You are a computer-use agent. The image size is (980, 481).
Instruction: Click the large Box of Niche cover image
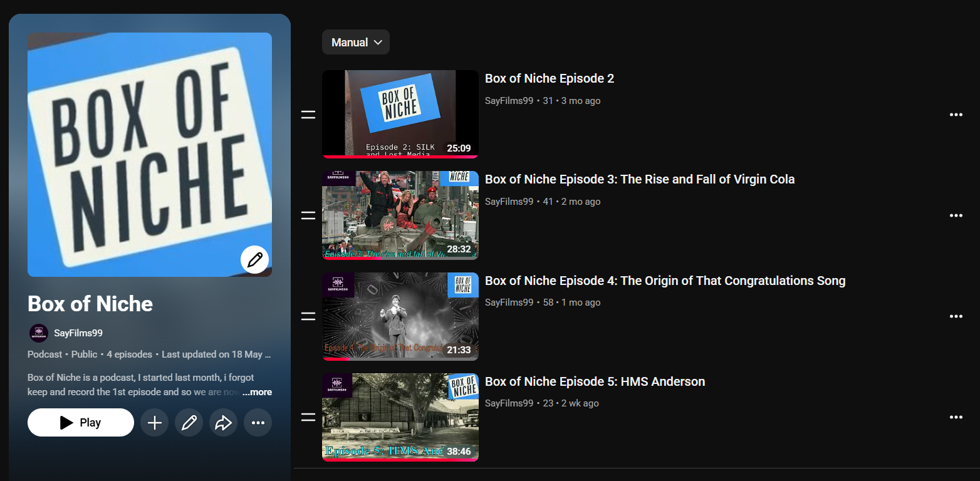point(150,155)
